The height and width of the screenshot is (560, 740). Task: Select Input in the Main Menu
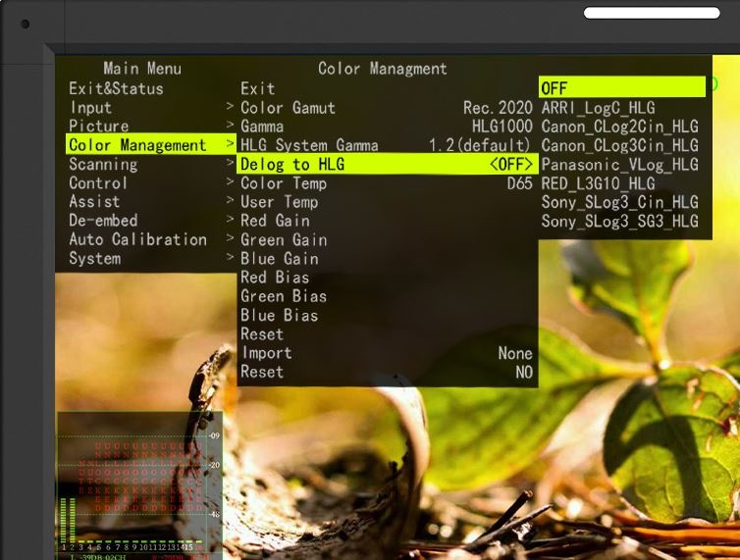[x=90, y=107]
